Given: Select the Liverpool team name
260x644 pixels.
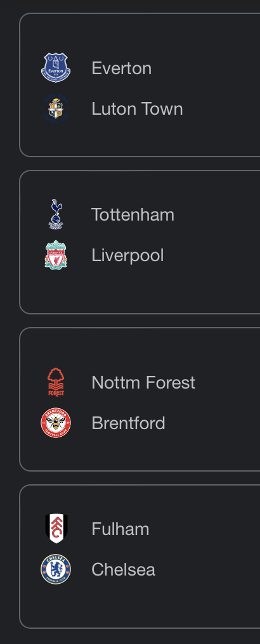Looking at the screenshot, I should point(127,255).
